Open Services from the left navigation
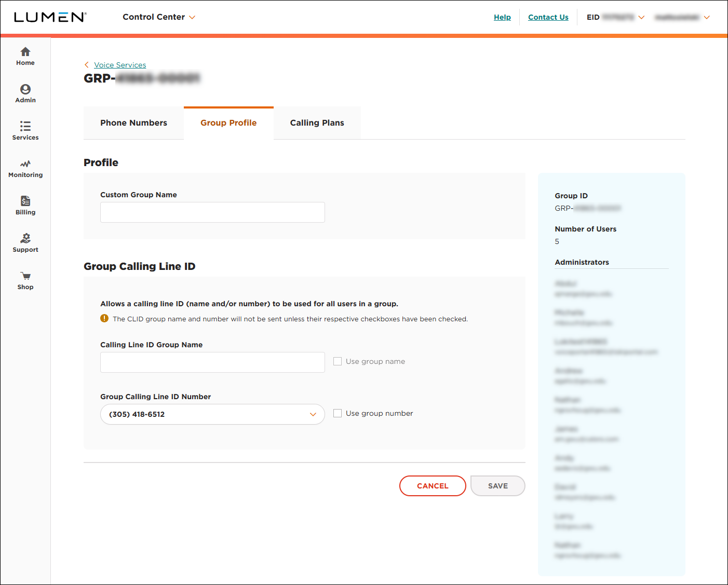 pyautogui.click(x=25, y=130)
